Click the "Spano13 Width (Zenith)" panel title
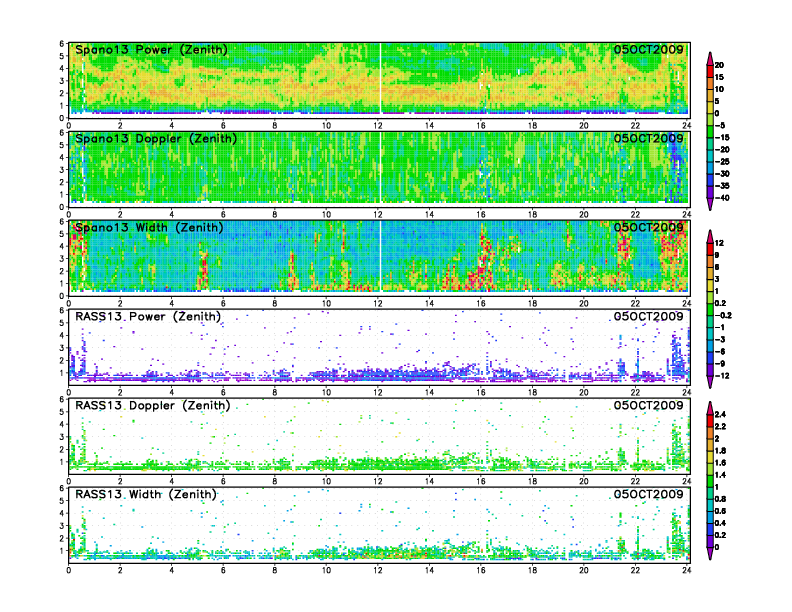792x612 pixels. [x=149, y=228]
